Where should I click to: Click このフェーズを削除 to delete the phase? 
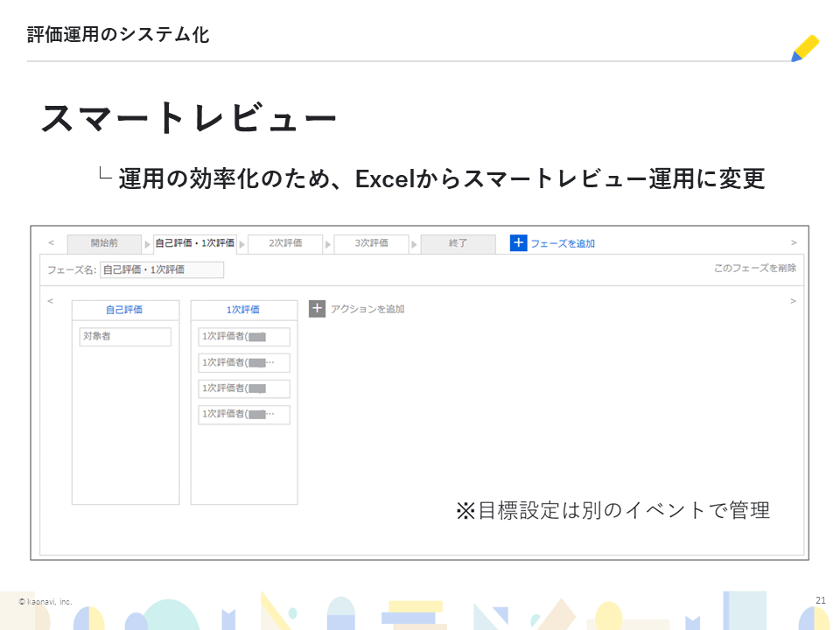click(754, 269)
